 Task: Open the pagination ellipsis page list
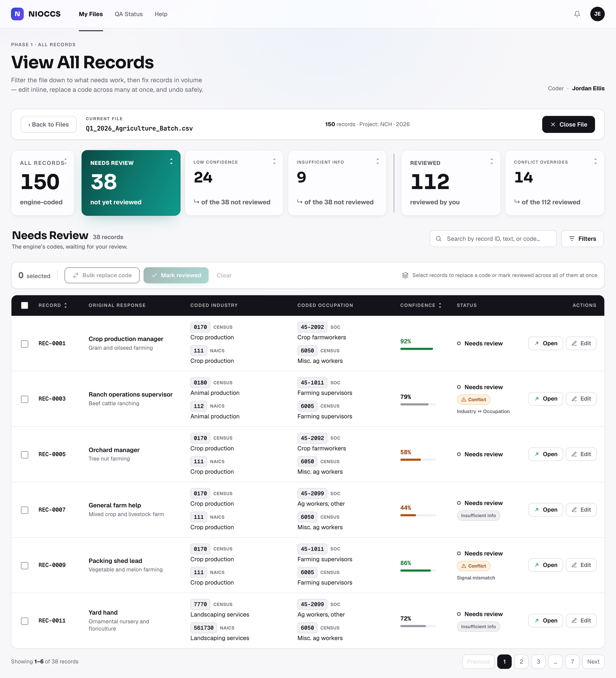coord(555,662)
